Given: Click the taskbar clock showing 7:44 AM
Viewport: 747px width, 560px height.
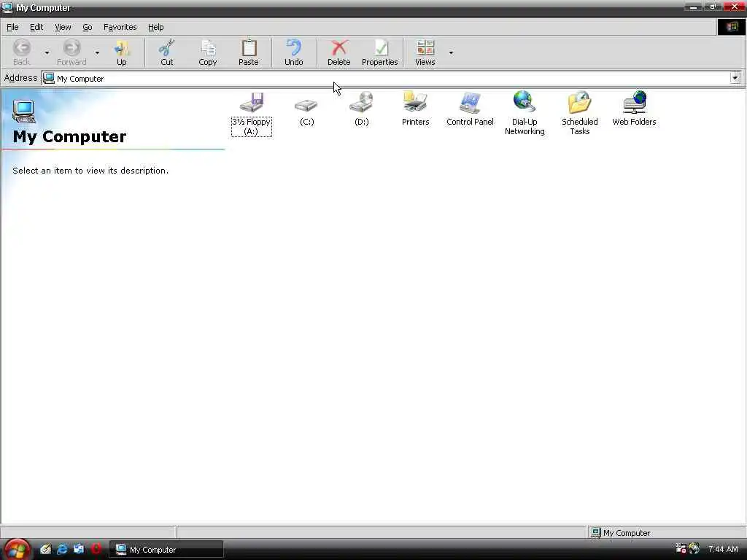Looking at the screenshot, I should (723, 549).
